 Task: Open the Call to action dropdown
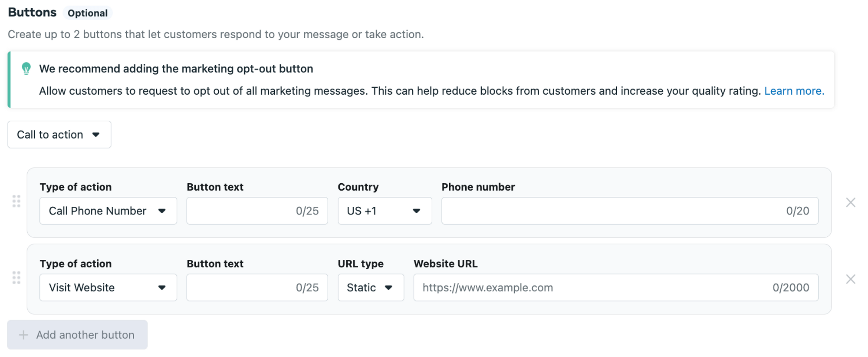(59, 135)
